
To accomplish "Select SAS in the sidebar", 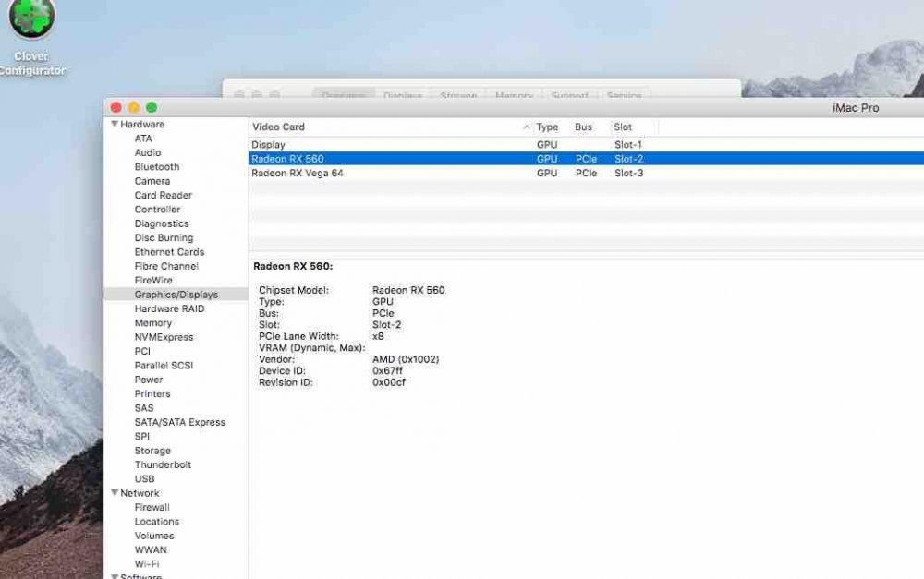I will pyautogui.click(x=144, y=407).
